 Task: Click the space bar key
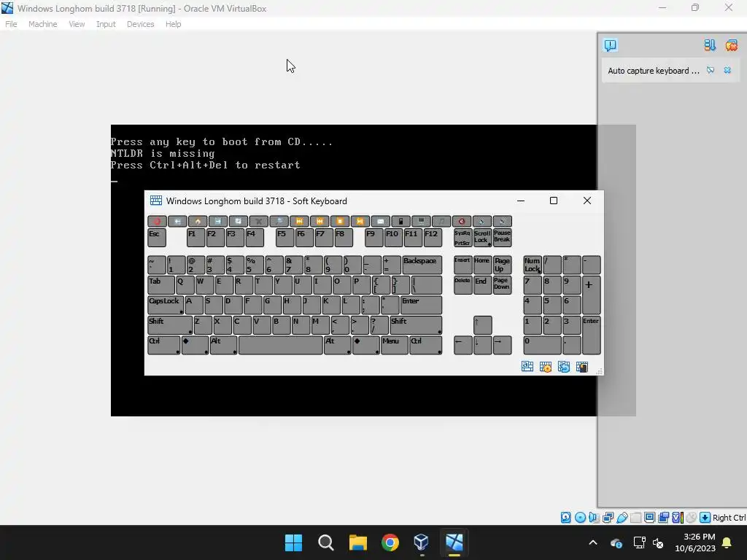click(281, 345)
